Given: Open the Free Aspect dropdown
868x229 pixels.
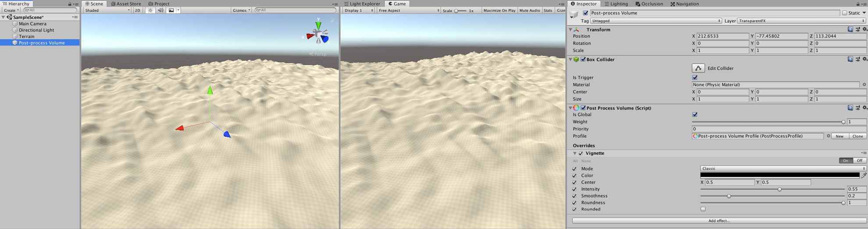Looking at the screenshot, I should [x=409, y=10].
